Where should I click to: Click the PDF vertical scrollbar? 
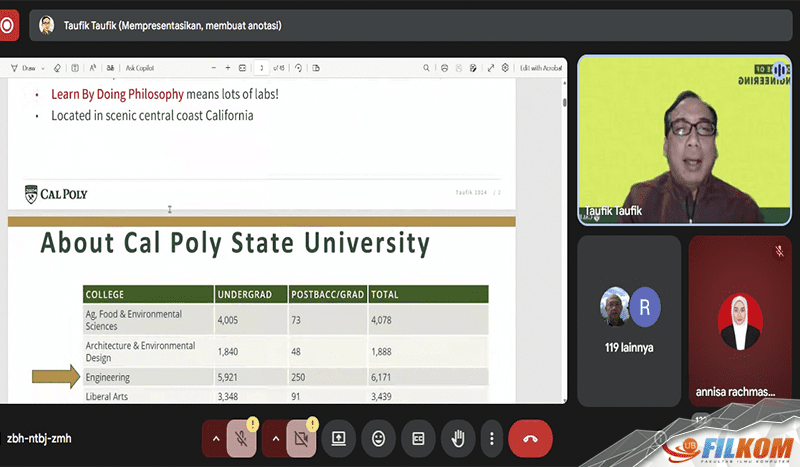[x=564, y=100]
